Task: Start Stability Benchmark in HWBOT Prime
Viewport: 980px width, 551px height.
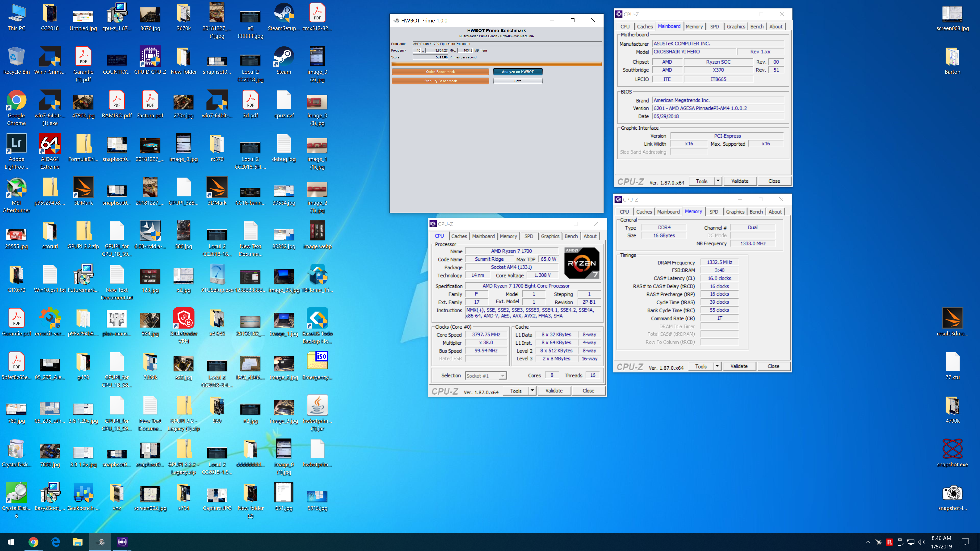Action: [440, 81]
